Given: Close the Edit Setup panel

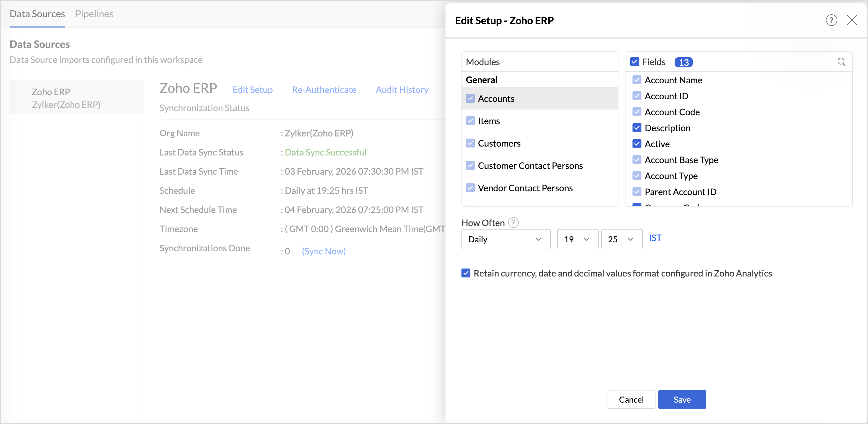Looking at the screenshot, I should click(x=851, y=20).
